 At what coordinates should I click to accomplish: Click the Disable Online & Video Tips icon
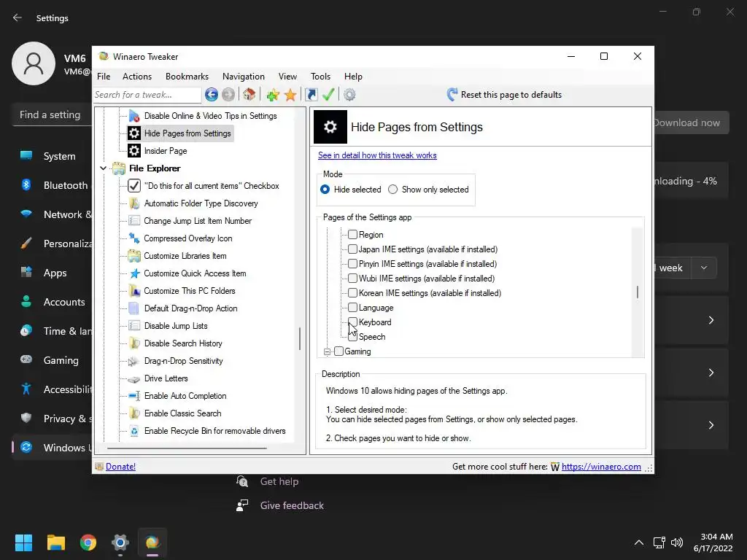134,116
